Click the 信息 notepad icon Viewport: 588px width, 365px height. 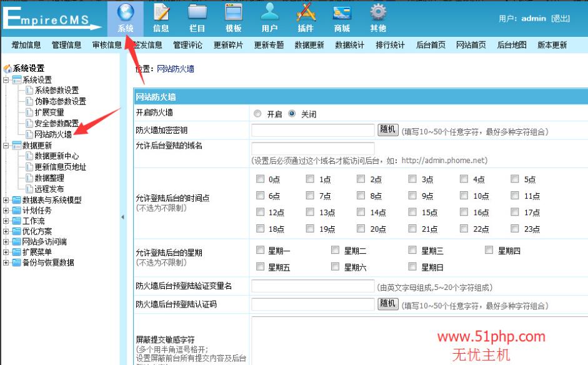pos(161,17)
